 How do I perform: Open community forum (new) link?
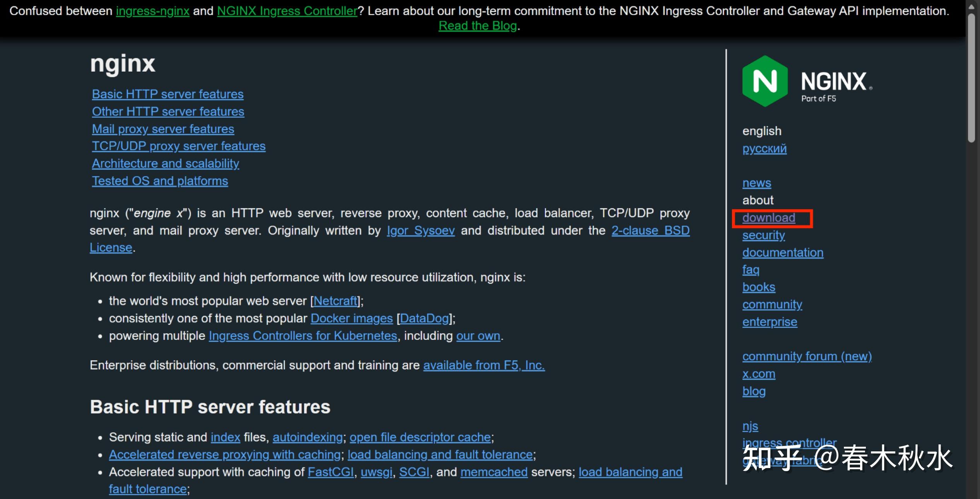point(807,356)
